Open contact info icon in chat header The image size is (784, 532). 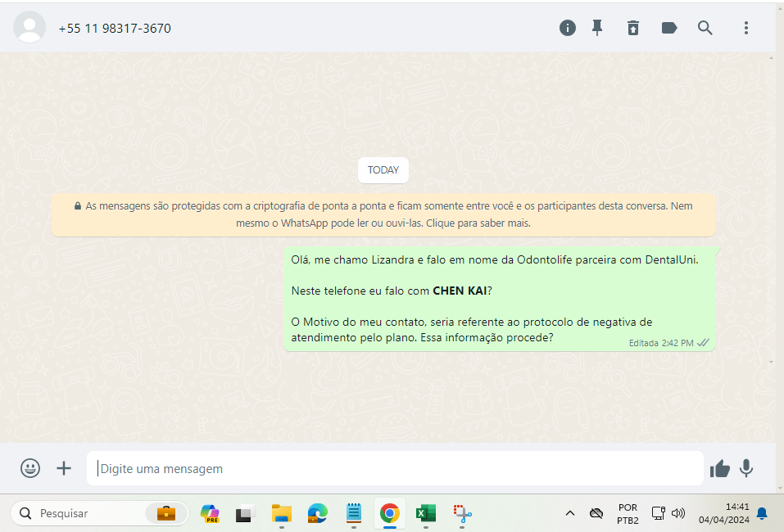point(567,28)
